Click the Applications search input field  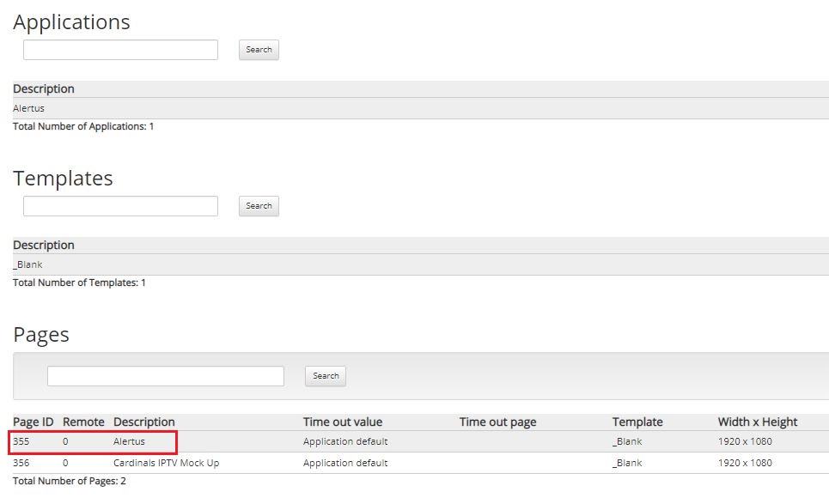point(120,50)
